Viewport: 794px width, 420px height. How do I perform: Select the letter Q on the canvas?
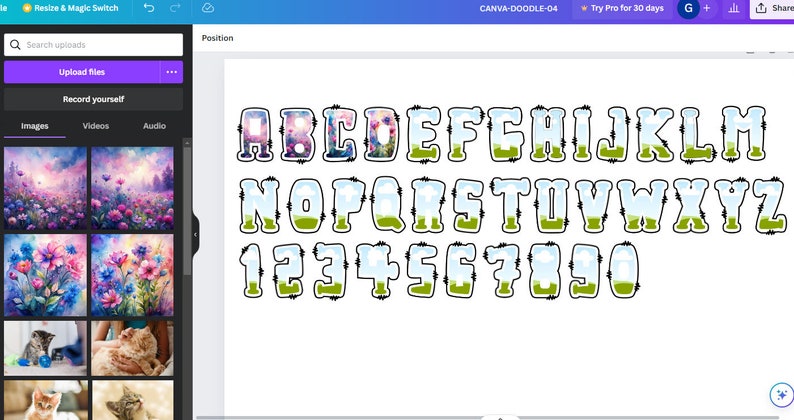coord(389,204)
